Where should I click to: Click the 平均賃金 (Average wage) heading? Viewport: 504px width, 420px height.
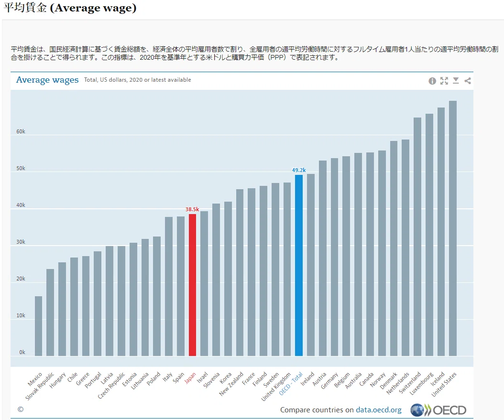coord(70,7)
